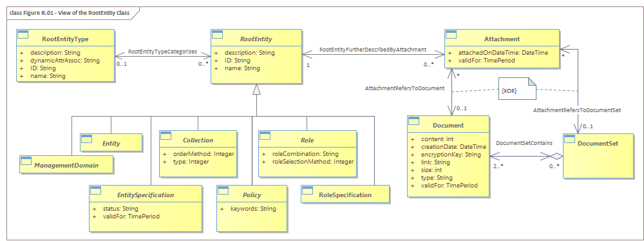Select roleCombination attribute in Role
Viewport: 644px width, 241px height.
[x=305, y=154]
